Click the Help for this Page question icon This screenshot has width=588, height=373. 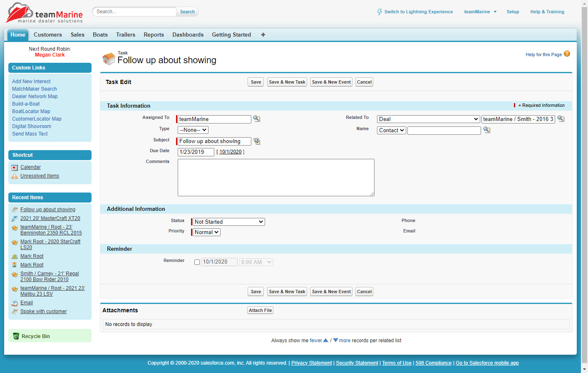(567, 54)
